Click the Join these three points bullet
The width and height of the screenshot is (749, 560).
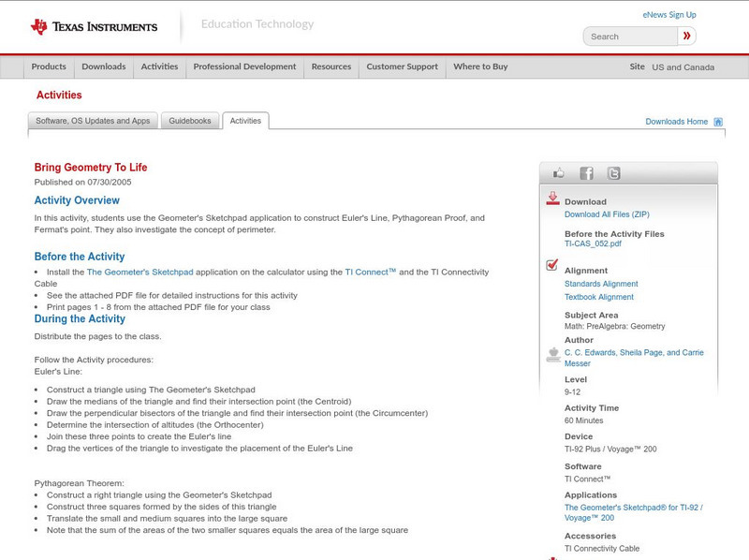pyautogui.click(x=139, y=436)
